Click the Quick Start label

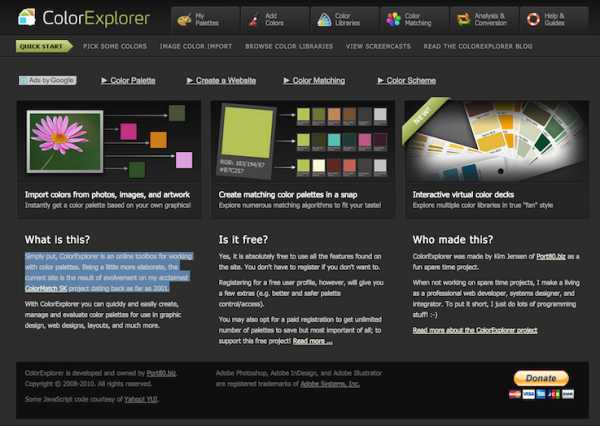pos(43,45)
